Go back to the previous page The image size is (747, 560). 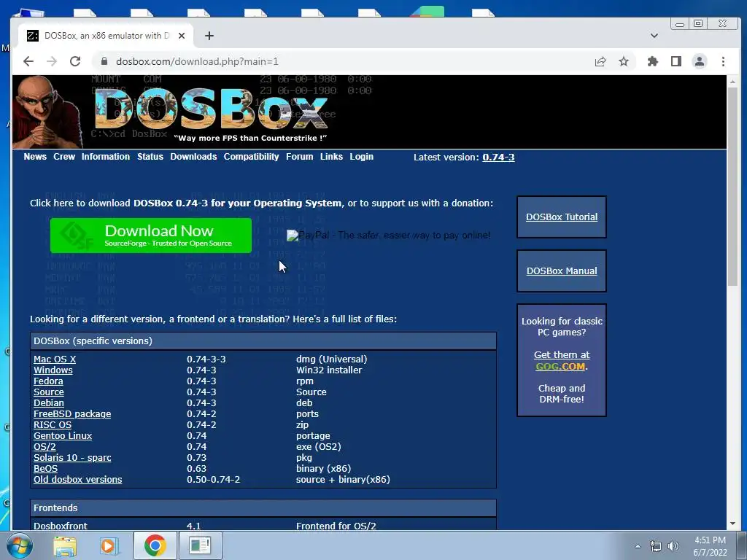coord(28,61)
